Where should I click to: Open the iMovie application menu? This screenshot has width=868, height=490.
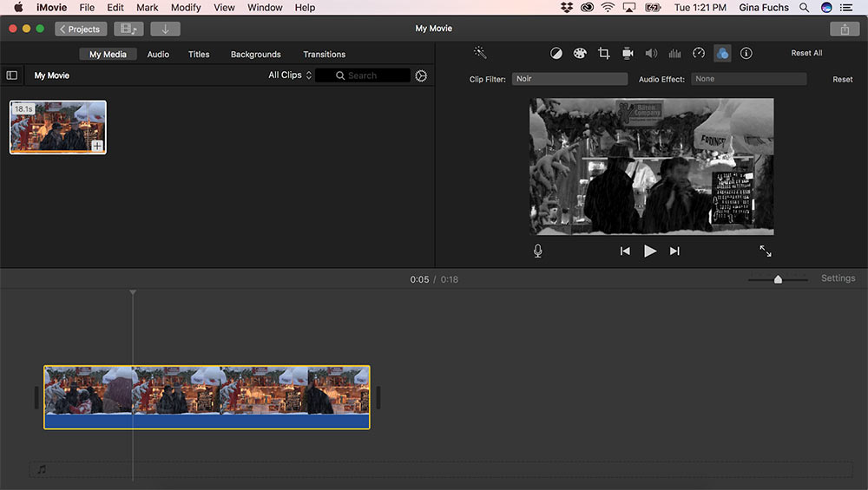51,8
